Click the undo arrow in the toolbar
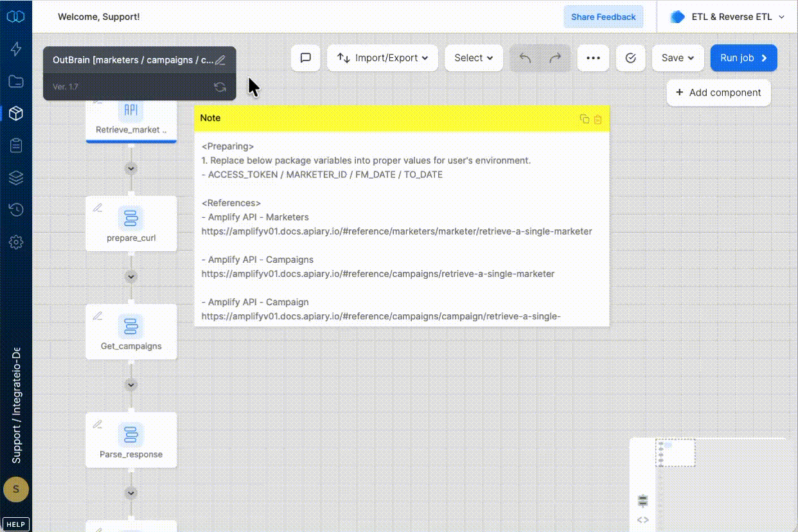 click(524, 58)
